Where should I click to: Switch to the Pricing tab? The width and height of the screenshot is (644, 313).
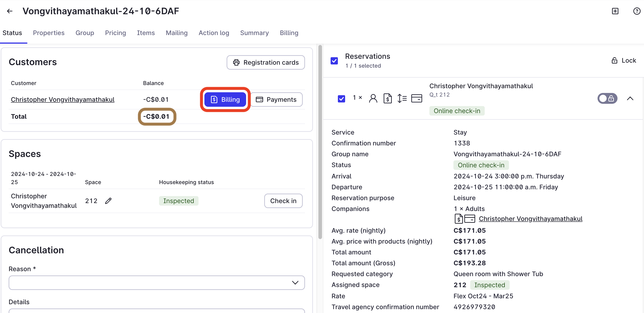115,33
